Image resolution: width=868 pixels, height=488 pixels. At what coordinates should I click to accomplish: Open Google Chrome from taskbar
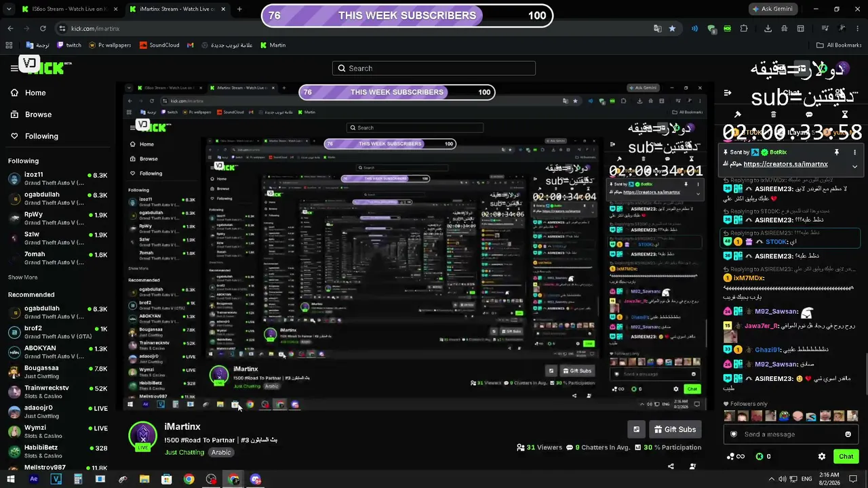click(x=189, y=479)
